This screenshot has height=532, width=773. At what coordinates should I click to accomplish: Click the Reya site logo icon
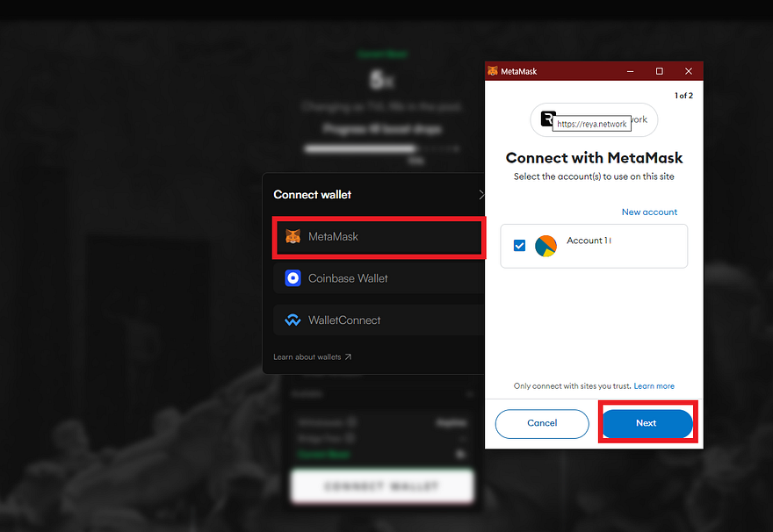click(x=547, y=119)
